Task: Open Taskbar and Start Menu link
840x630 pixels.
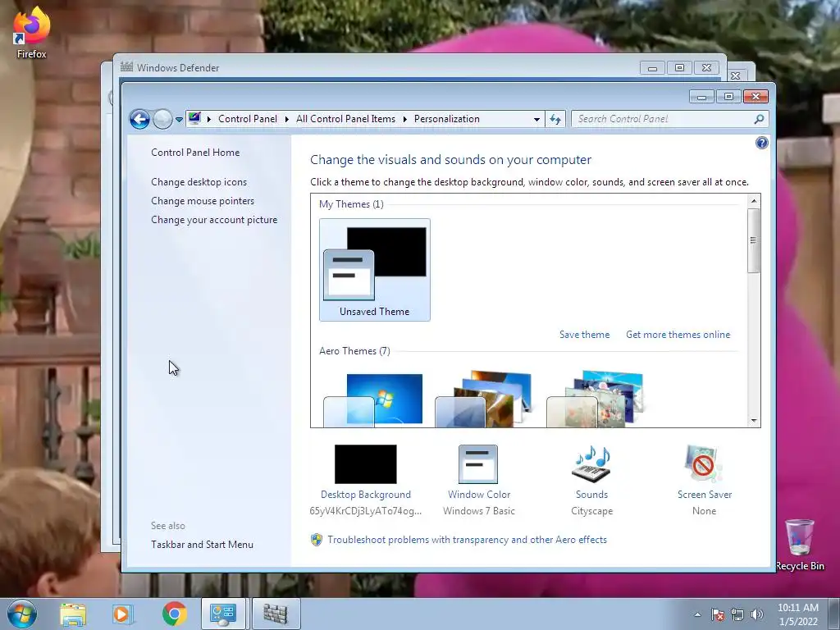Action: 202,545
